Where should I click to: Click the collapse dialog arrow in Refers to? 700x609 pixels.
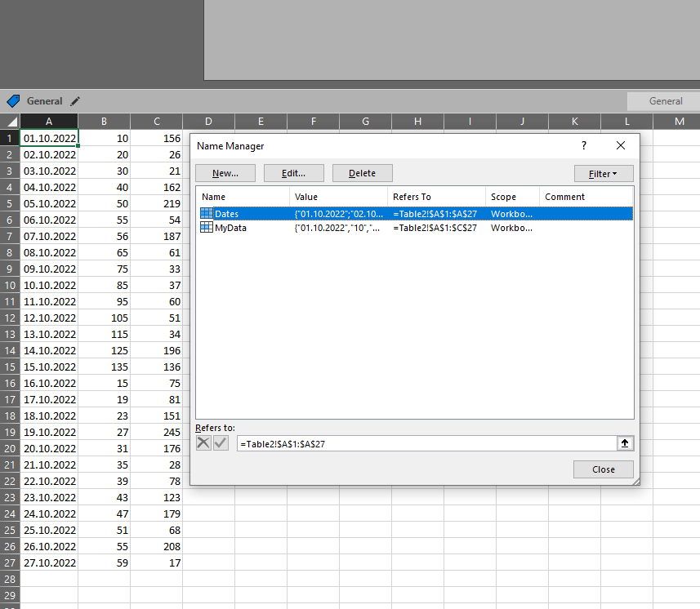coord(625,443)
